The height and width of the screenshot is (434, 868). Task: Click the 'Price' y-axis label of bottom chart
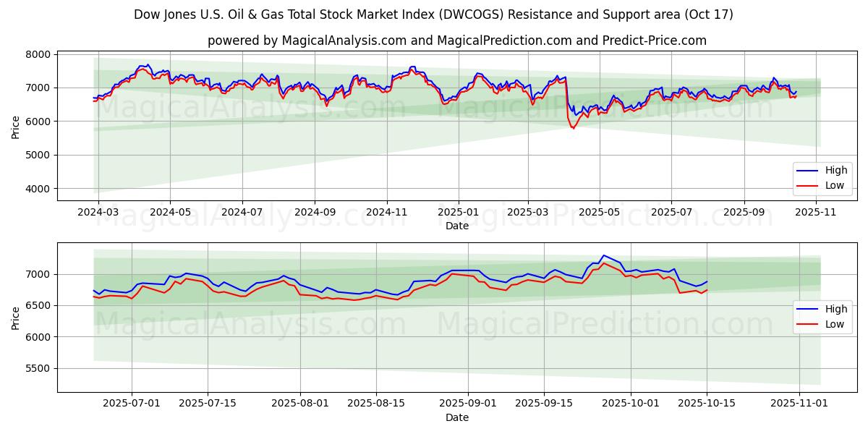click(16, 318)
